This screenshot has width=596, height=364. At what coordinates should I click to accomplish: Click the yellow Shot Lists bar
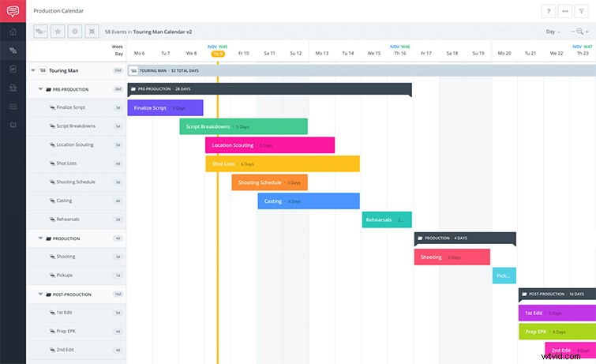283,163
